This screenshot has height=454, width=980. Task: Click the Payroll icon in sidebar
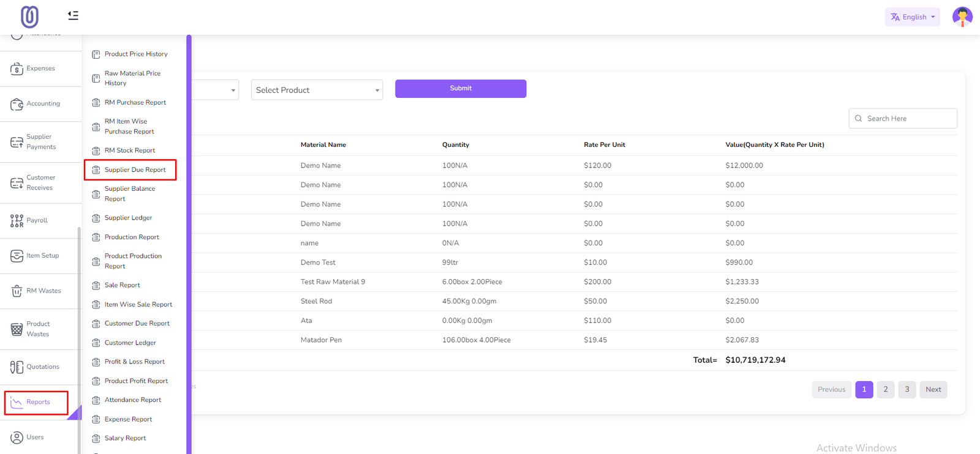click(x=17, y=221)
